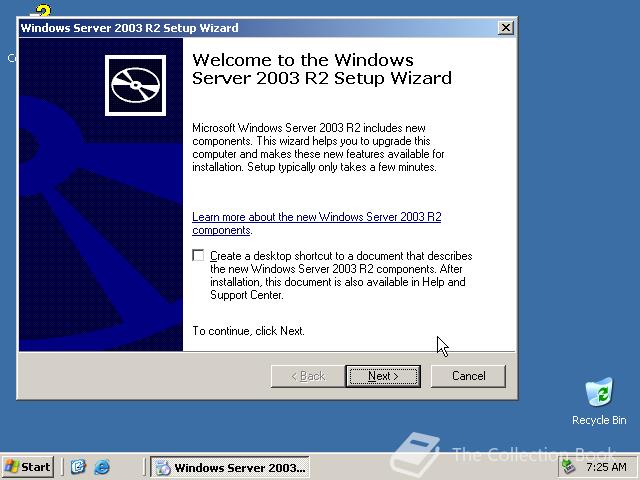Select Windows Server 2003 taskbar button
Screen dimensions: 640x480
230,467
